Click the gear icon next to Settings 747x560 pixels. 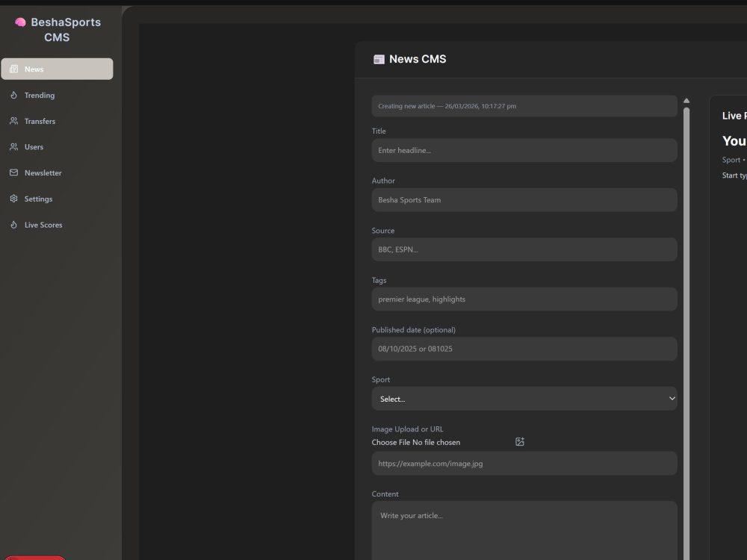(13, 199)
